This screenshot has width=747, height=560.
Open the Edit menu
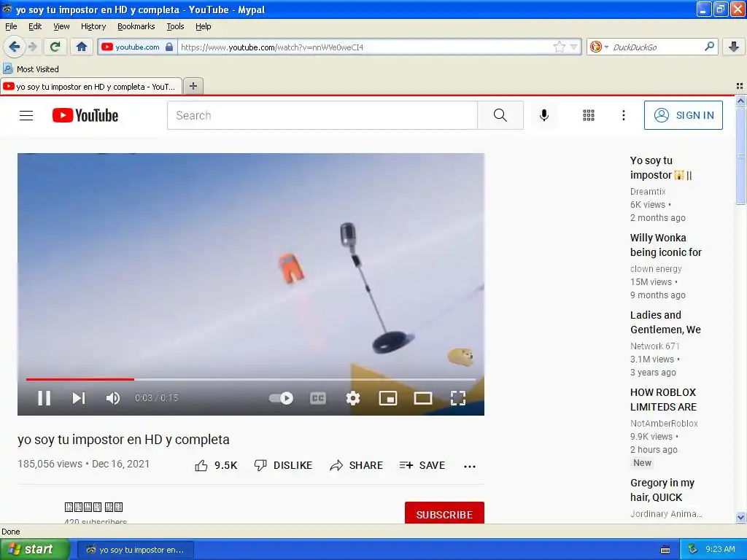click(35, 26)
